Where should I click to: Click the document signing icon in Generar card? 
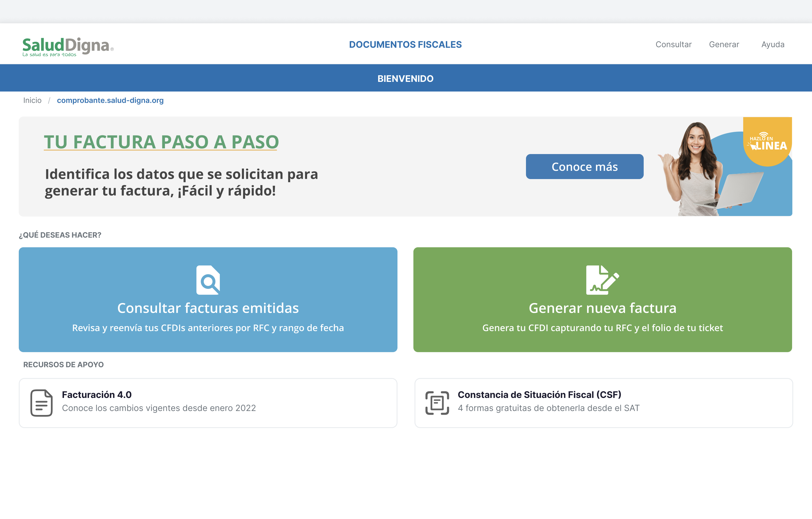coord(602,280)
